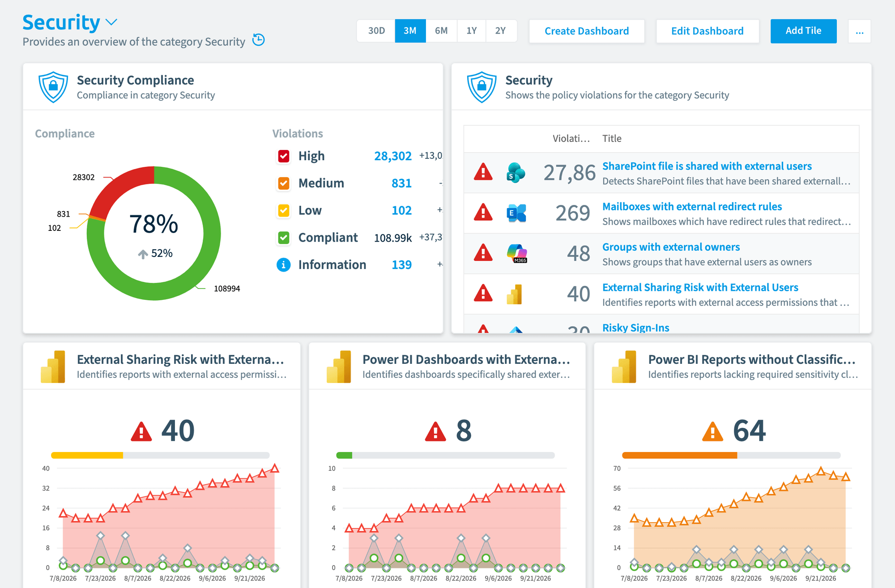Click the orange progress bar under 64

pyautogui.click(x=679, y=456)
